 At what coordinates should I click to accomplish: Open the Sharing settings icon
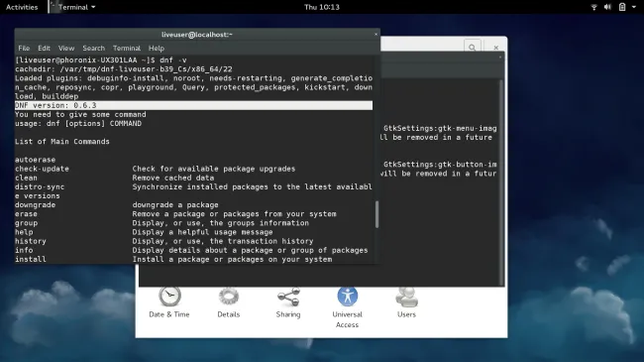tap(288, 297)
